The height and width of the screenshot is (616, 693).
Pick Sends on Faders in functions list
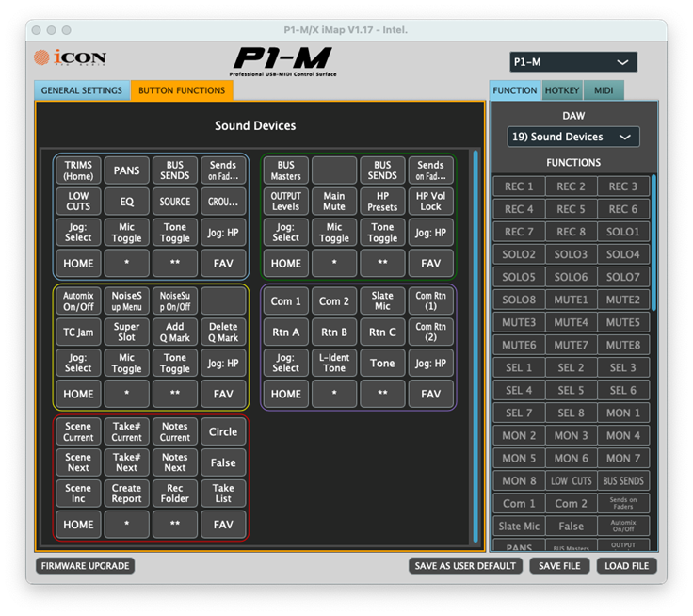(623, 504)
